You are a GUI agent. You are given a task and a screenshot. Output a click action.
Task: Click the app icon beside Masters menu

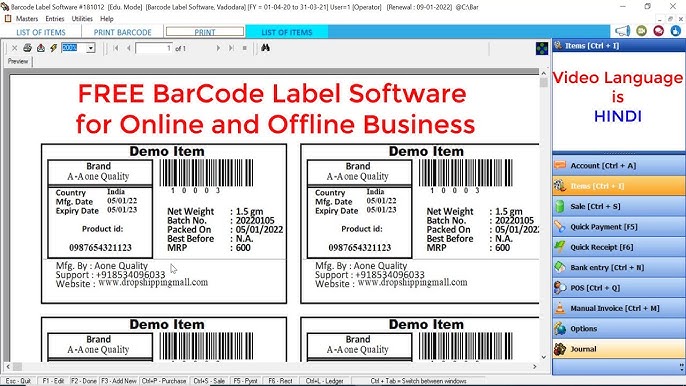point(8,18)
